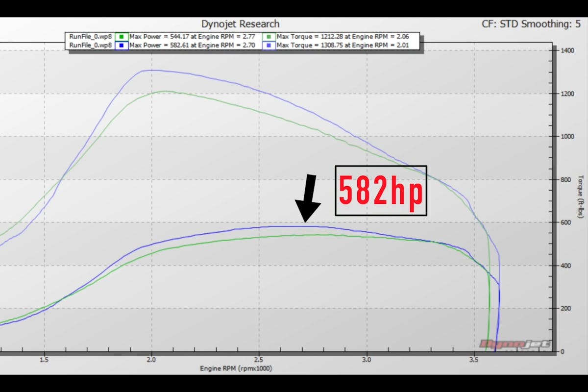This screenshot has width=588, height=392.
Task: Click the black arrow pointing at power peak
Action: coord(308,198)
